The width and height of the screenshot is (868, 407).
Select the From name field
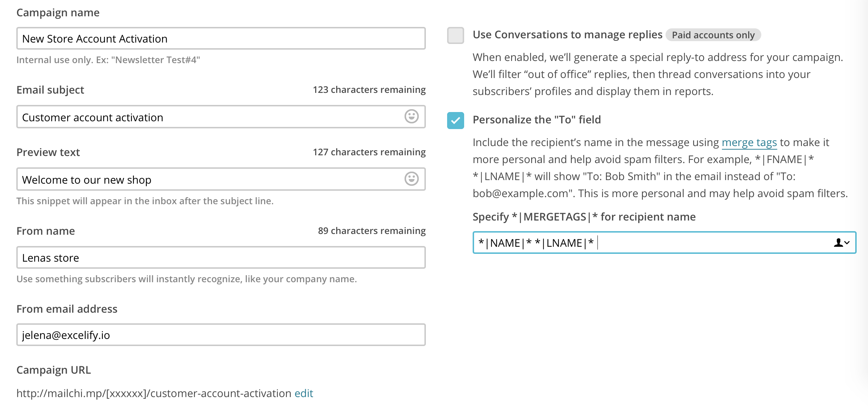(x=221, y=258)
